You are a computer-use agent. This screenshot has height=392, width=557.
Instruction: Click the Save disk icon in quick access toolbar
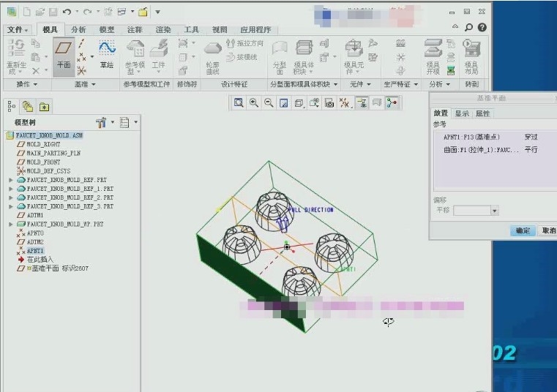click(53, 12)
